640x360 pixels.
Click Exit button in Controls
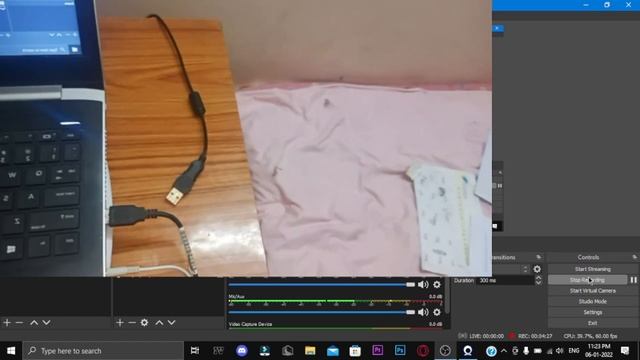pyautogui.click(x=592, y=323)
